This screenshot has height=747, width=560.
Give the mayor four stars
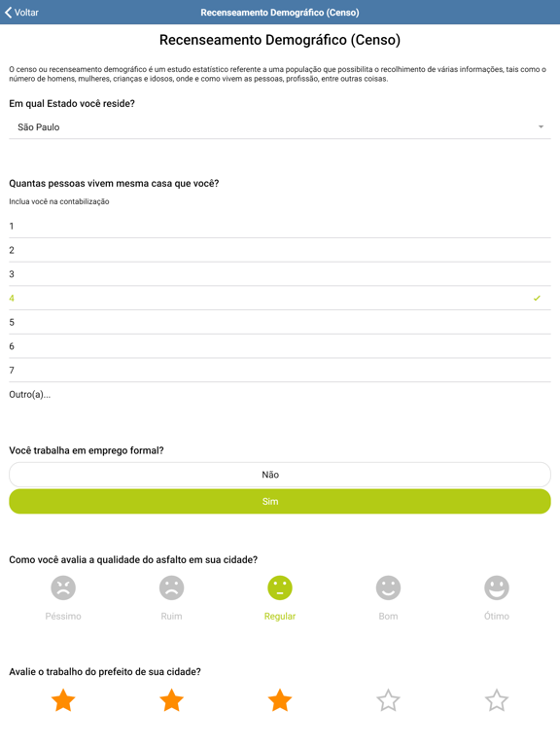point(388,700)
